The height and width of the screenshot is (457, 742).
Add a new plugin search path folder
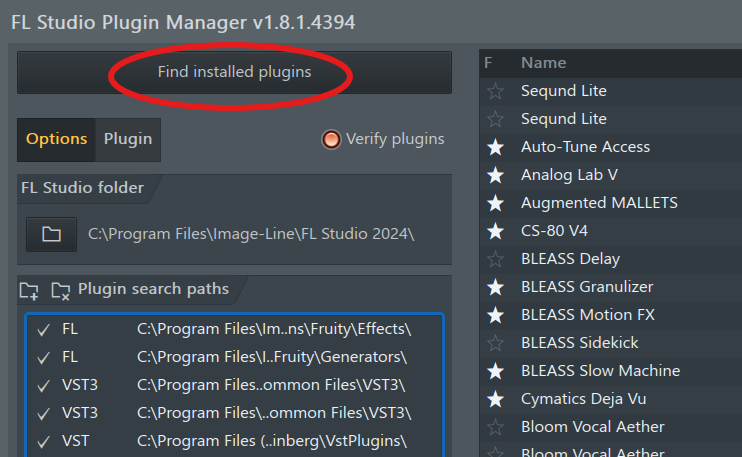pos(29,290)
